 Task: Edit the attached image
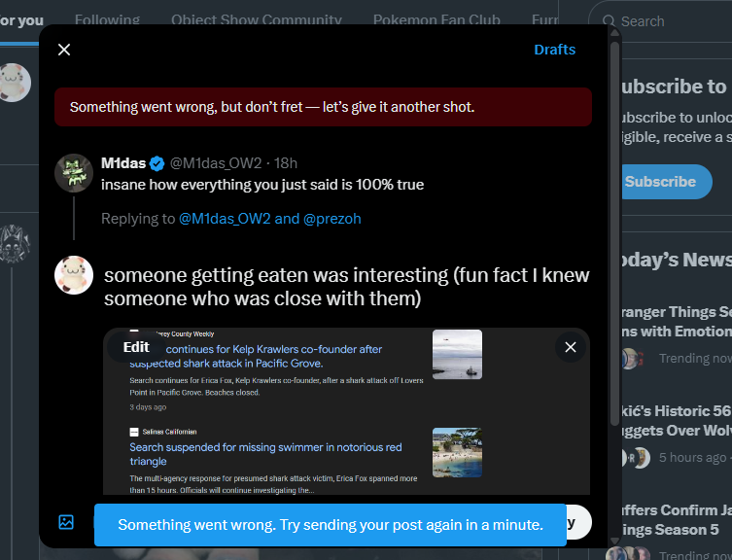pyautogui.click(x=136, y=347)
